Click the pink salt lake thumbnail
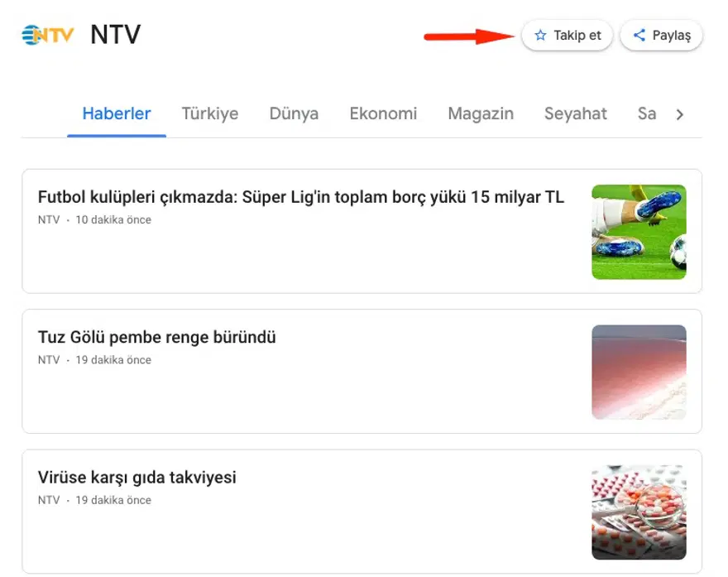This screenshot has height=577, width=728. click(x=639, y=373)
